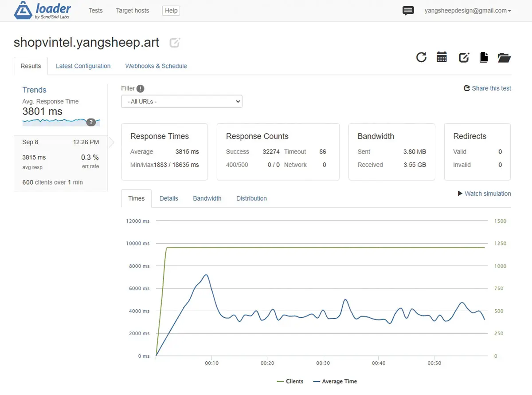Click the 1250 clients axis label
The width and height of the screenshot is (532, 395).
point(500,244)
